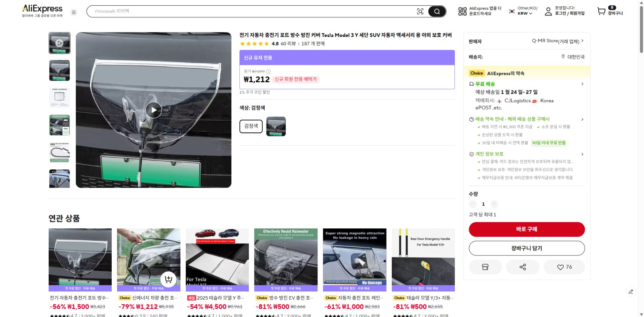The image size is (644, 317).
Task: Click the edit feedback pencil icon
Action: (x=631, y=291)
